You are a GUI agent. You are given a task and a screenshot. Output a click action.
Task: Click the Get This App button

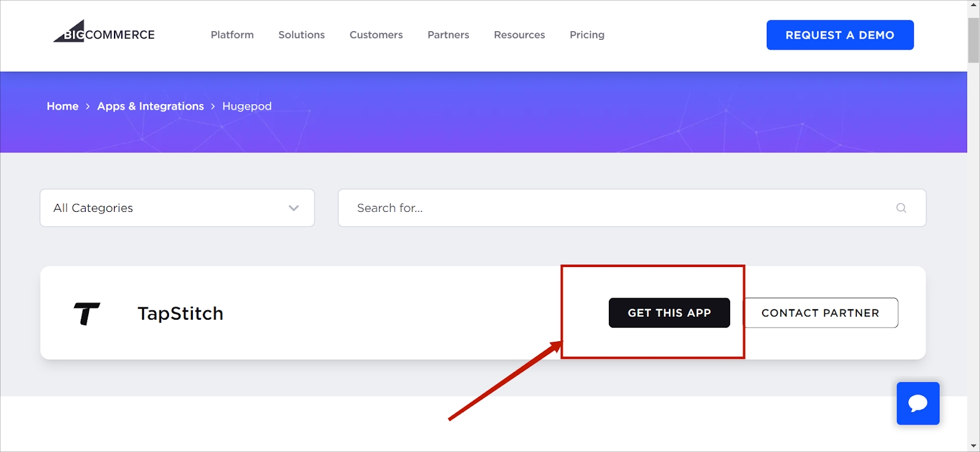(669, 313)
